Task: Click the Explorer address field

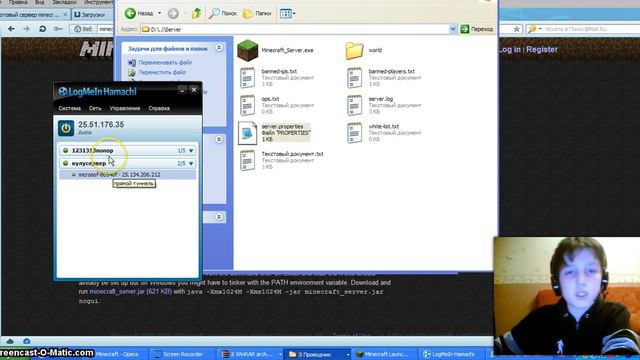Action: (x=295, y=29)
